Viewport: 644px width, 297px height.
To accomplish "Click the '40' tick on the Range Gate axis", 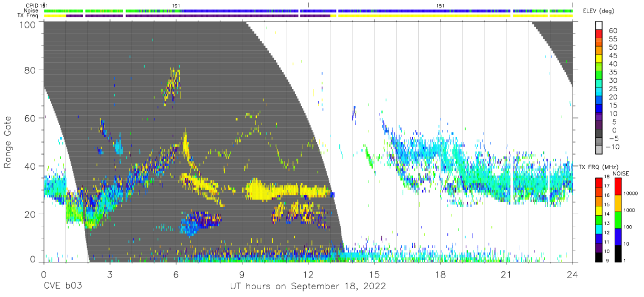I will tap(30, 166).
